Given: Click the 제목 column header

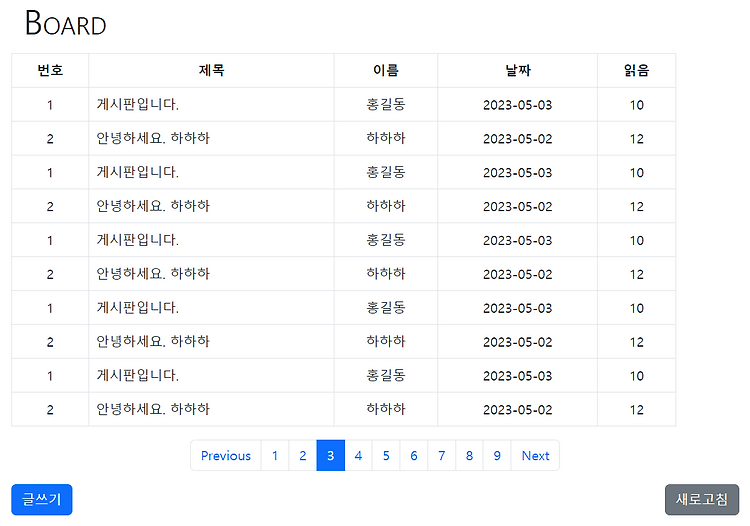Looking at the screenshot, I should (211, 70).
